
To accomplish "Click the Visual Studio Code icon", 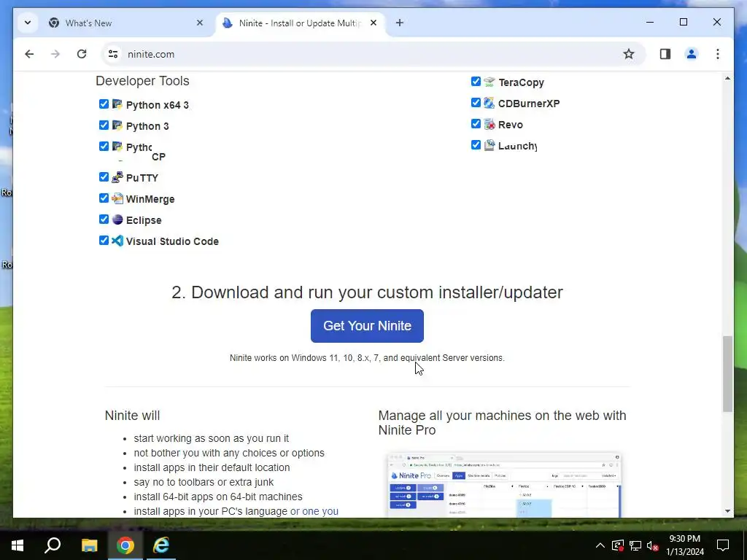I will coord(117,241).
